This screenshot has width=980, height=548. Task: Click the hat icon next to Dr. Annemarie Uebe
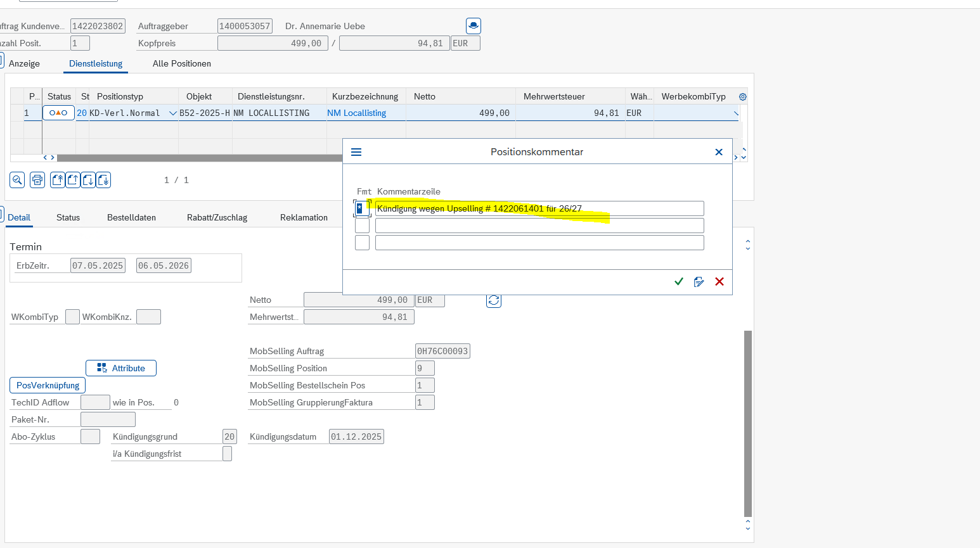tap(474, 26)
